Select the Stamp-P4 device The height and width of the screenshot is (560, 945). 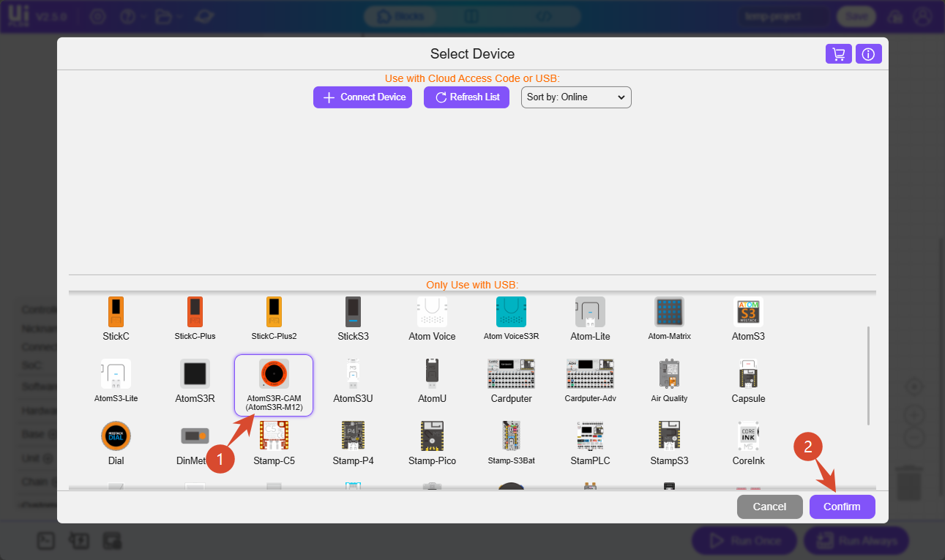point(353,436)
